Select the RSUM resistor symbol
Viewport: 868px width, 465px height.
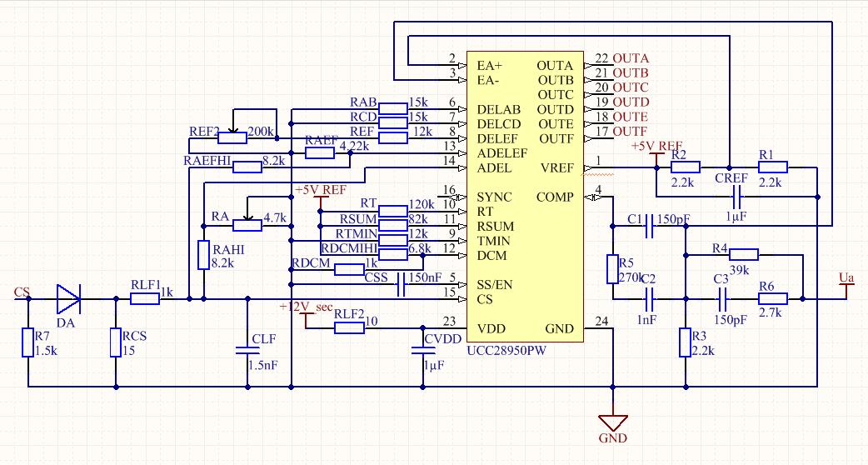click(393, 225)
